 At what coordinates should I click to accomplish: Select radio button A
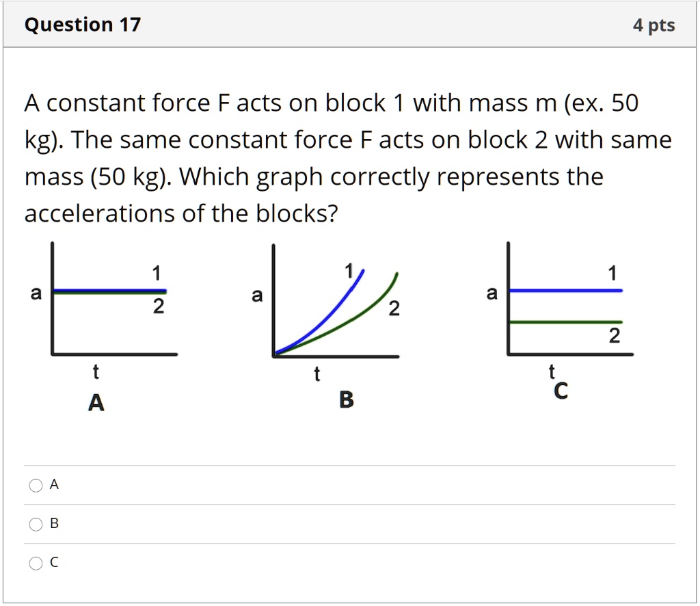[x=35, y=484]
